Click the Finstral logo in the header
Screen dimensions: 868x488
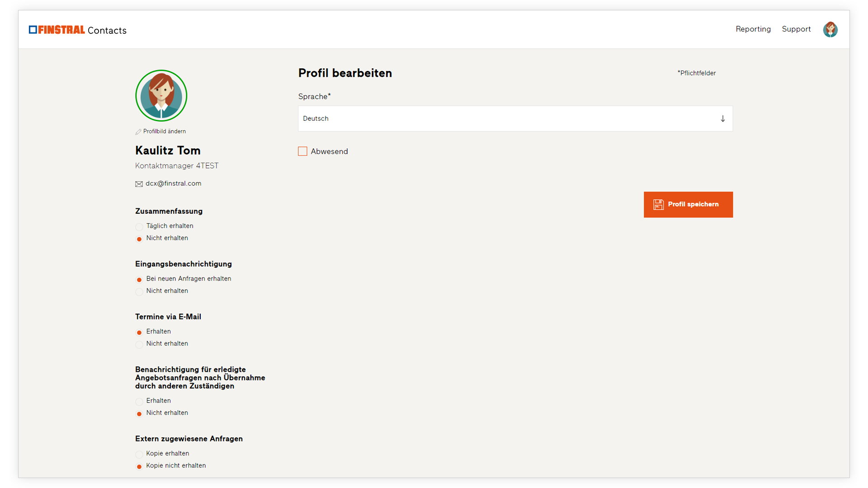(x=57, y=30)
